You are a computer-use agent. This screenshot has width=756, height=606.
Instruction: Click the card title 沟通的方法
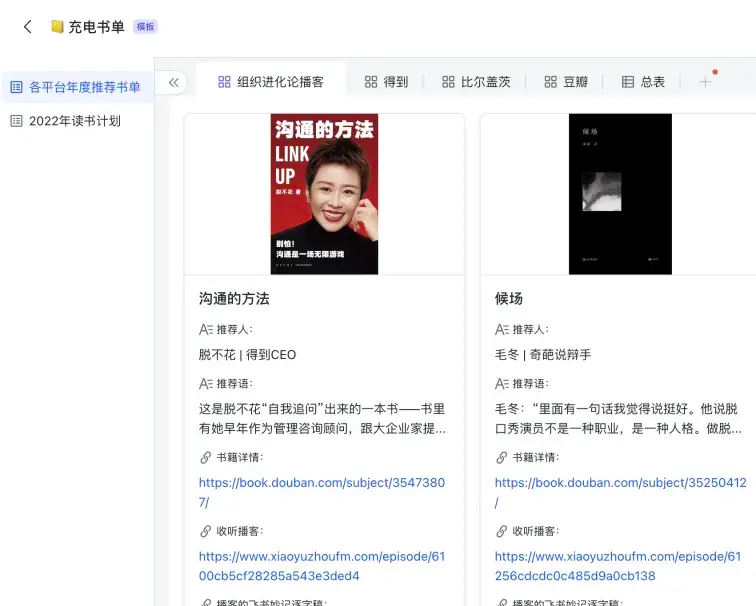point(234,299)
